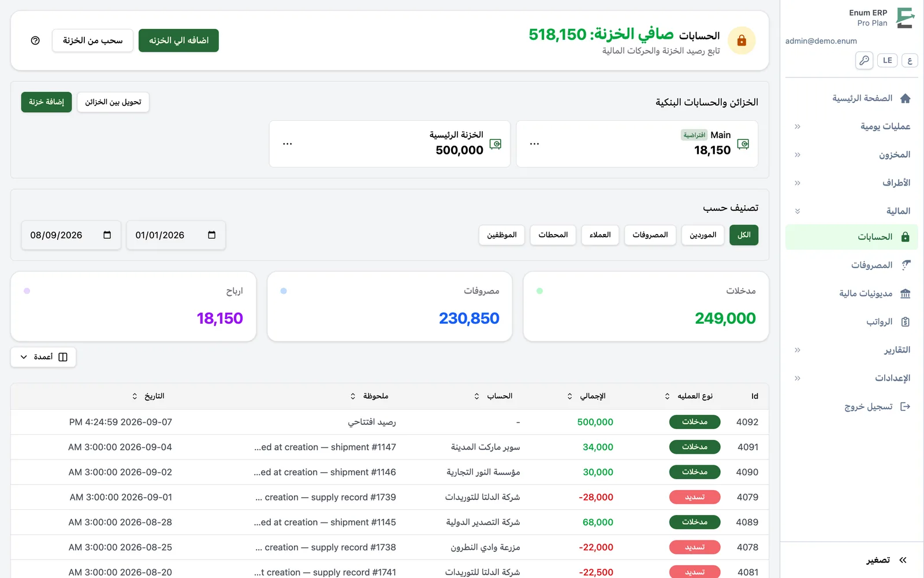Click the رصيد افتتاحي note cell

[x=372, y=423]
